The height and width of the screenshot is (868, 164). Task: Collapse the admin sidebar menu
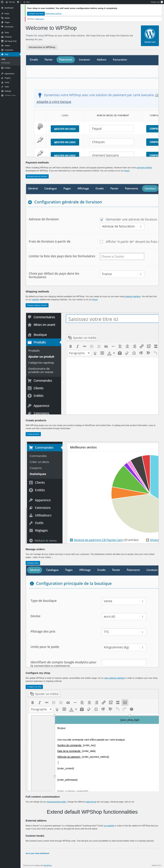(10, 95)
